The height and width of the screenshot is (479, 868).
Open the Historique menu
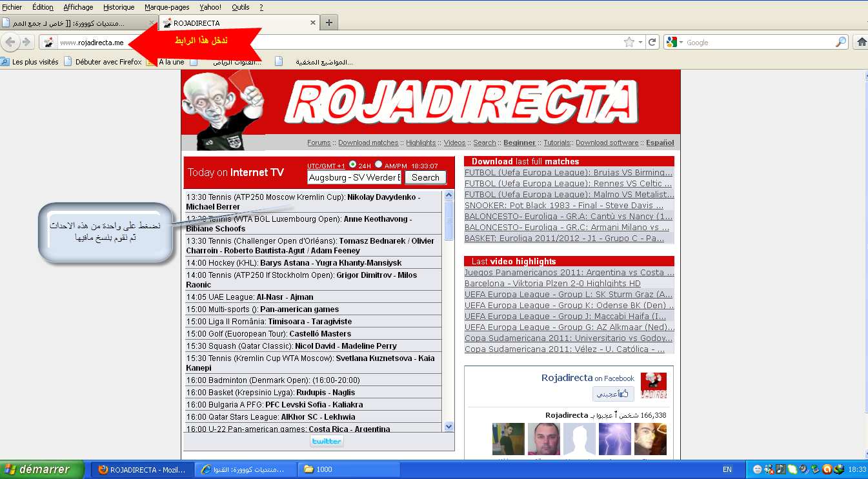[x=119, y=7]
